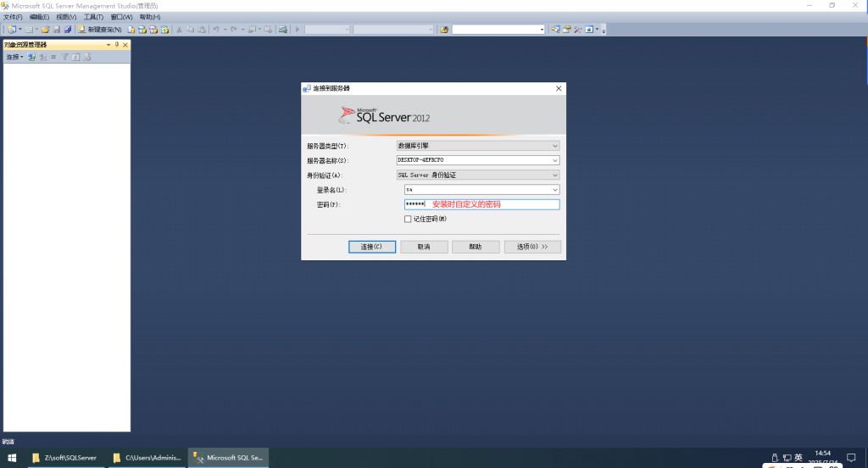The image size is (868, 468).
Task: Click Refresh icon in Object Explorer toolbar
Action: point(75,57)
